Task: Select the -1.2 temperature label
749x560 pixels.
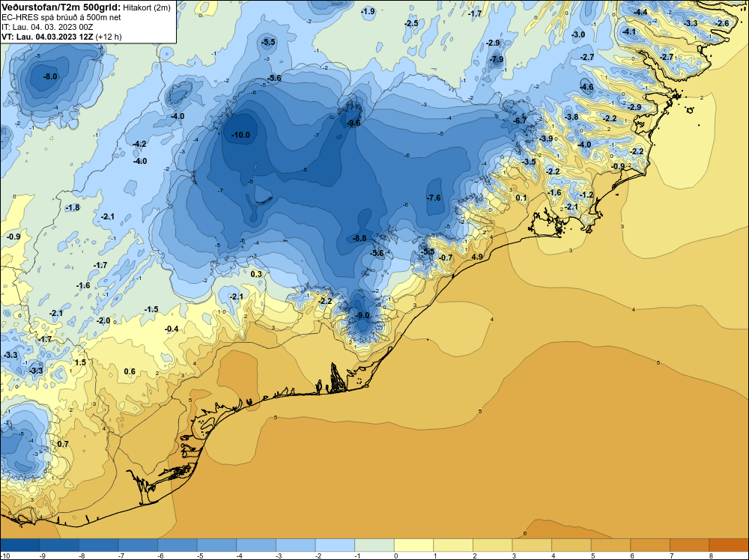Action: tap(586, 195)
